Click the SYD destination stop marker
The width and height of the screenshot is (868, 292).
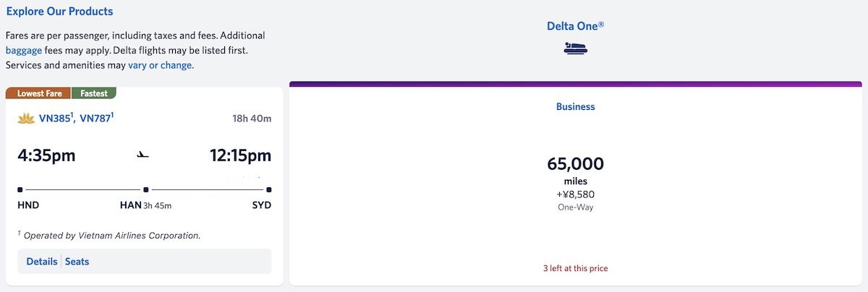tap(269, 189)
